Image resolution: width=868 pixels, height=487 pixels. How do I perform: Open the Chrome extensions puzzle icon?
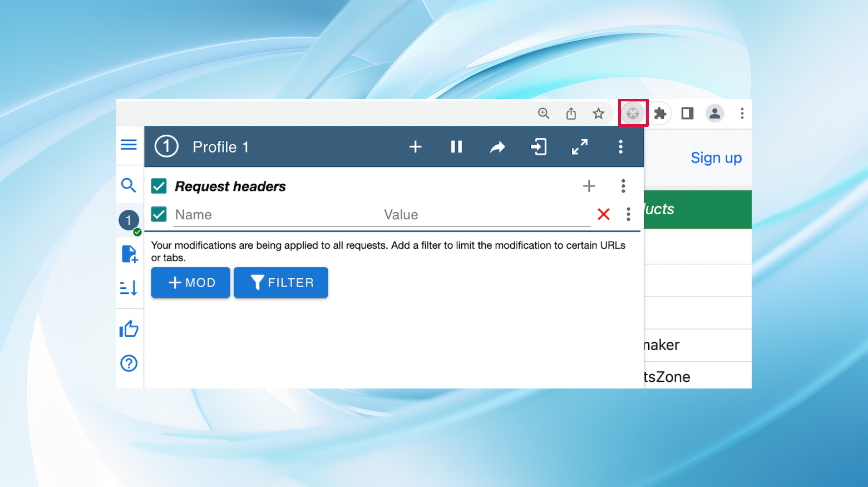point(660,114)
